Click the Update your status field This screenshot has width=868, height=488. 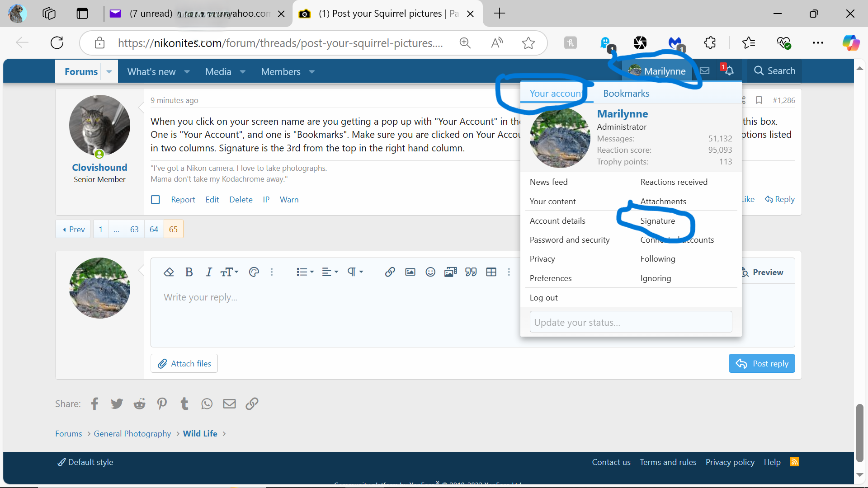tap(631, 323)
